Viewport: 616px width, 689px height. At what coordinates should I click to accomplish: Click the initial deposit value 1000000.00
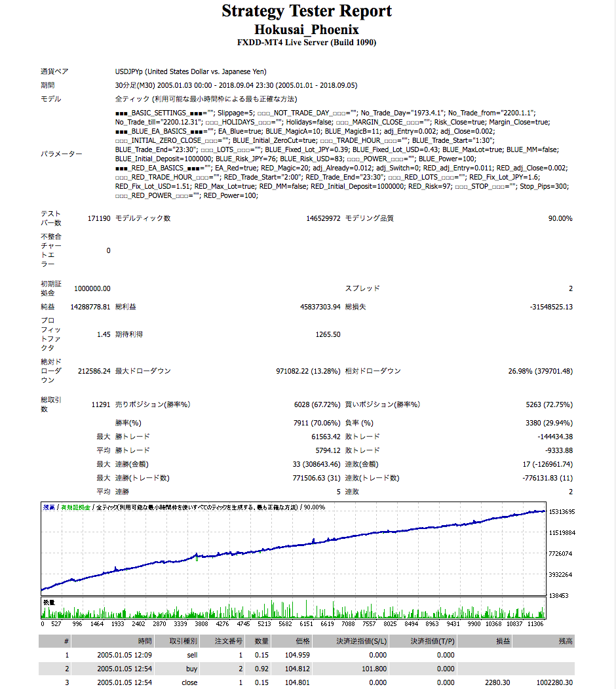pyautogui.click(x=92, y=288)
